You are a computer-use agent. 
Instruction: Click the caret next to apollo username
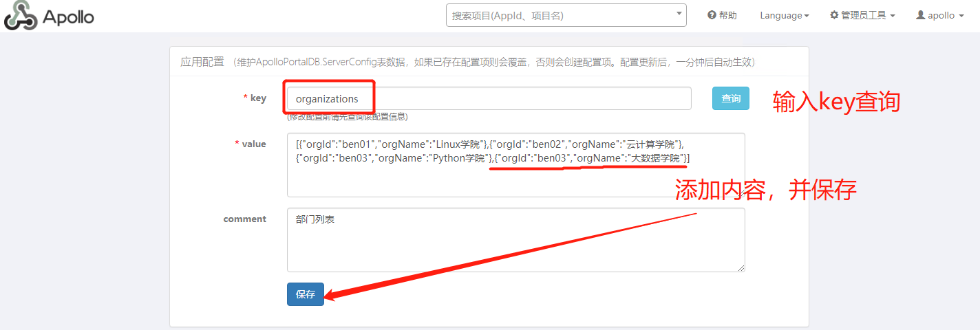coord(961,16)
